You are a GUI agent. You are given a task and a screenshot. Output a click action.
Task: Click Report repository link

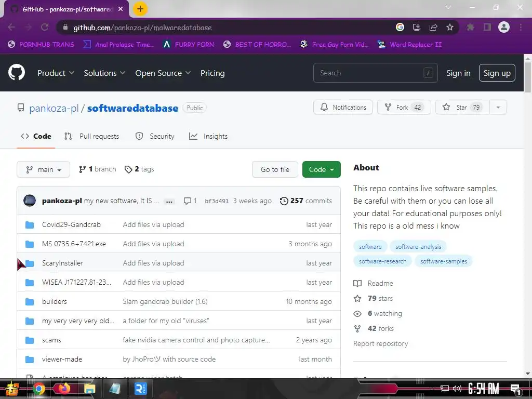380,343
